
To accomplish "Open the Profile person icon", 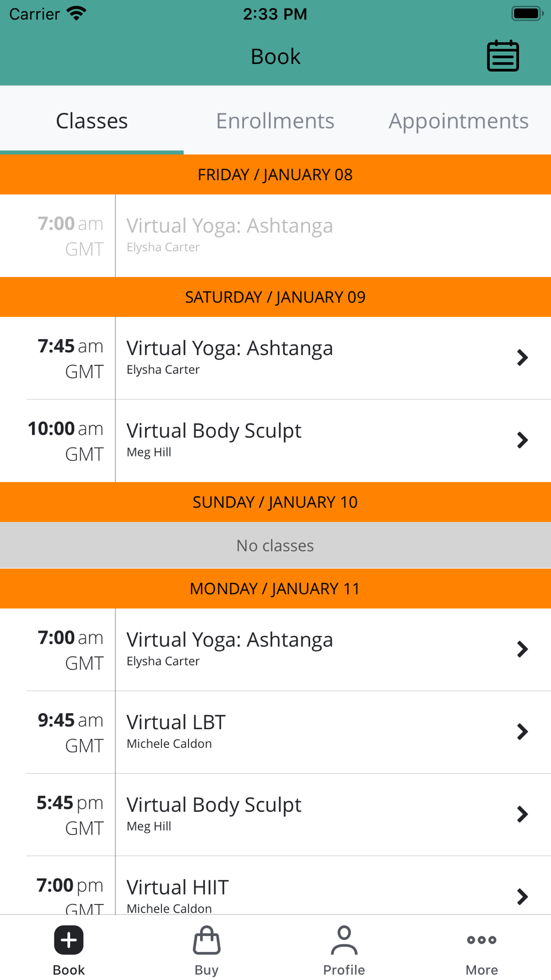I will [x=344, y=940].
